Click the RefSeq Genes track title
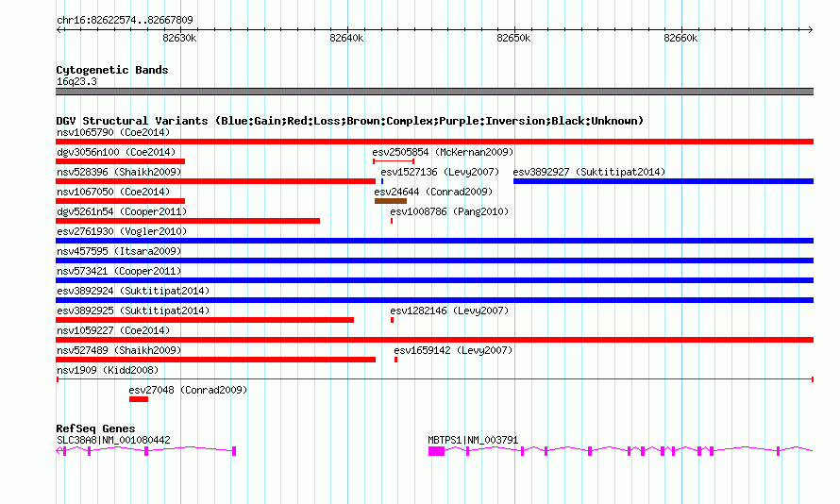The height and width of the screenshot is (504, 840). 95,428
